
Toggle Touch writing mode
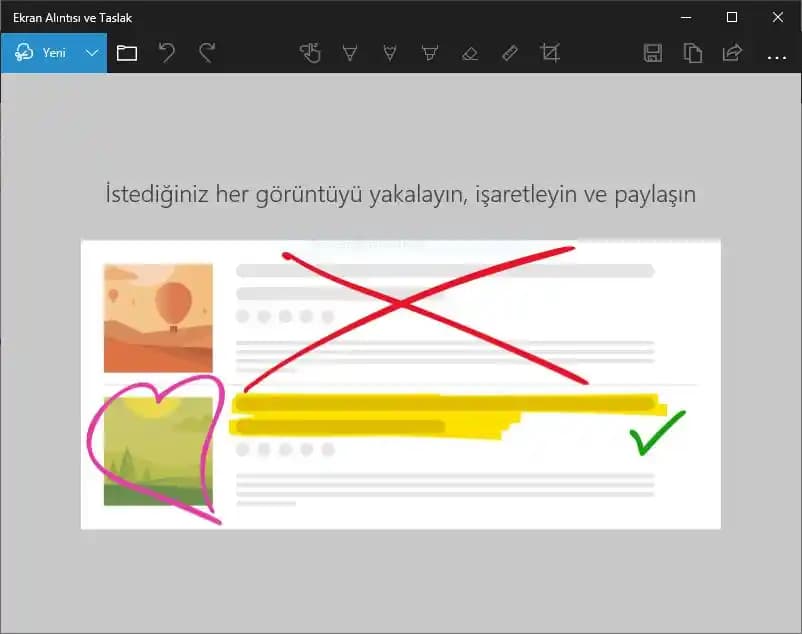coord(310,53)
